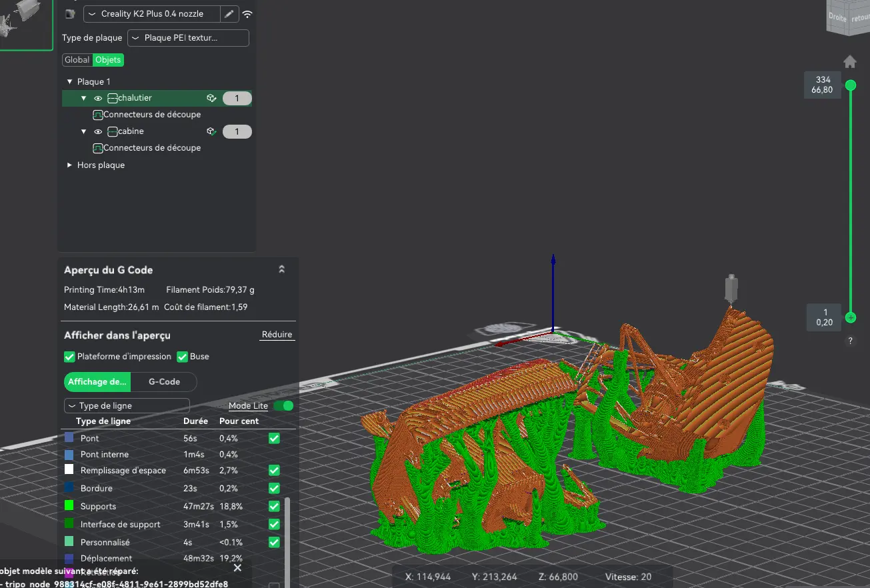Close the repaired model notification
The width and height of the screenshot is (870, 588).
[238, 568]
